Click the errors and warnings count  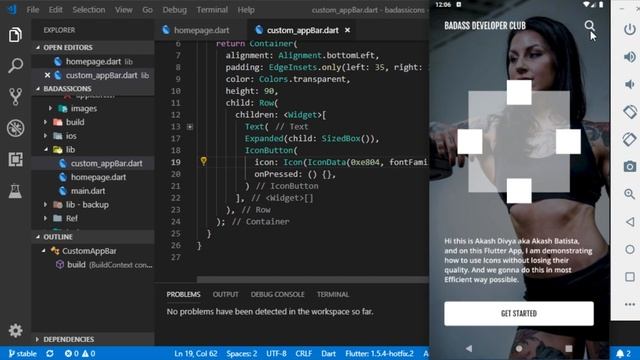pos(80,353)
